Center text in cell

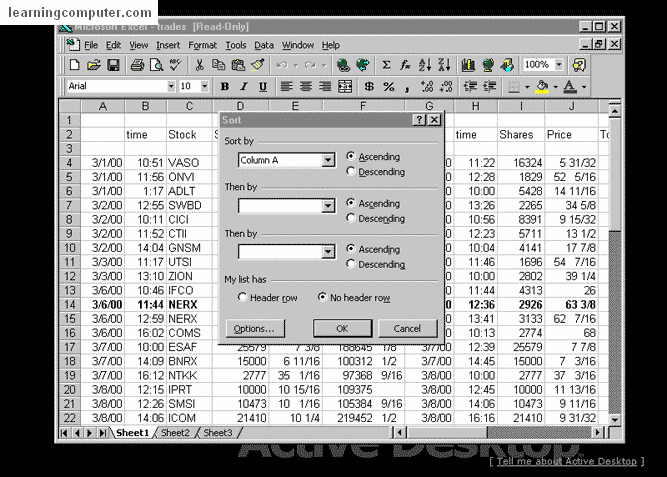point(306,87)
